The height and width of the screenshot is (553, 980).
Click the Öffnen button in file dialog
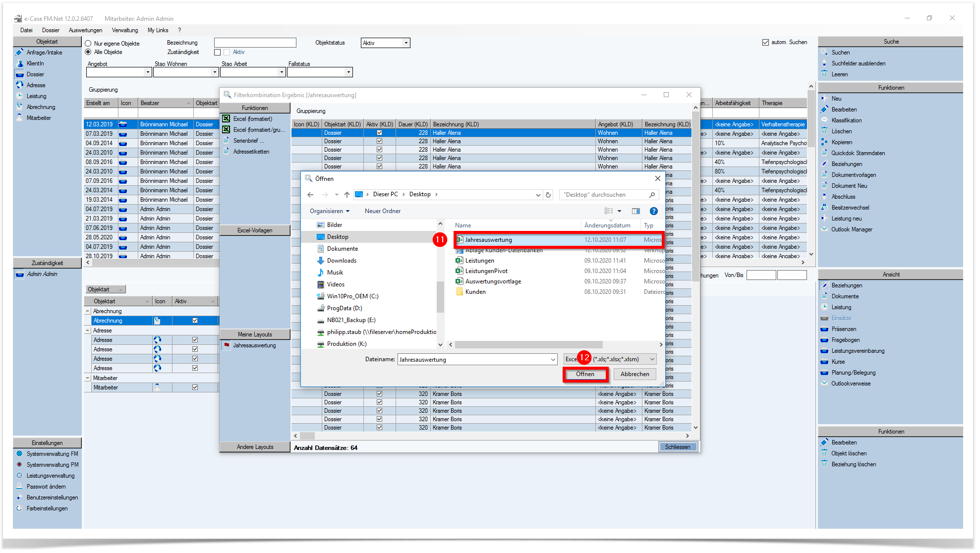(x=585, y=374)
